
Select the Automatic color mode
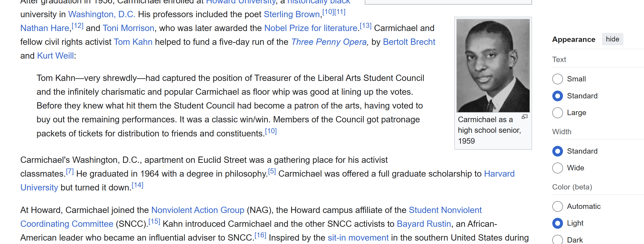(x=557, y=206)
